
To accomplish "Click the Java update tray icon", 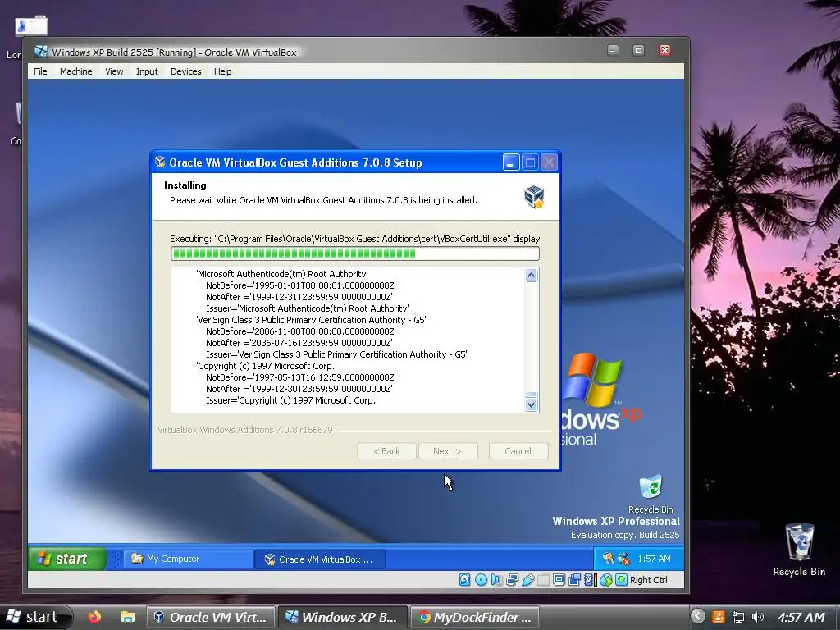I will 719,617.
